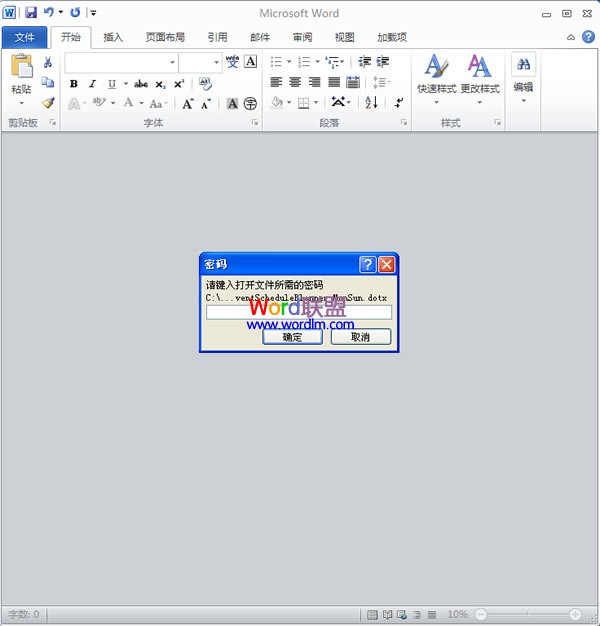The width and height of the screenshot is (600, 626).
Task: Toggle strikethrough text formatting
Action: tap(141, 84)
